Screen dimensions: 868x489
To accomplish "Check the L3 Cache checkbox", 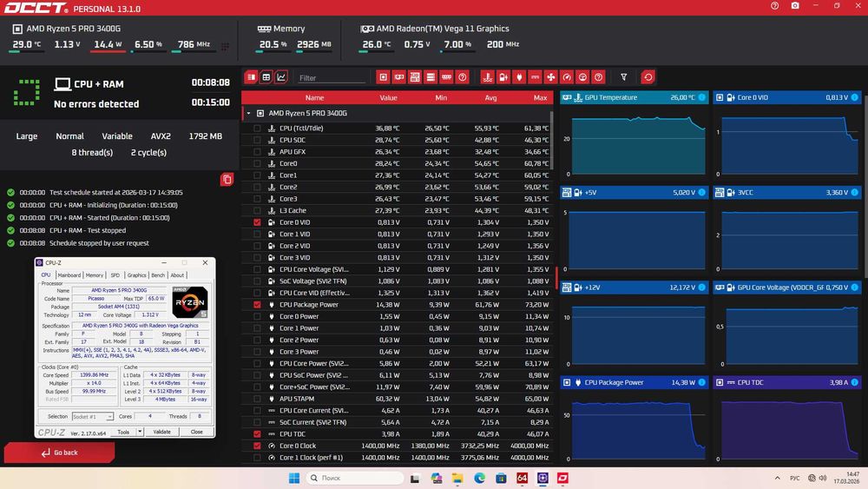I will tap(257, 211).
